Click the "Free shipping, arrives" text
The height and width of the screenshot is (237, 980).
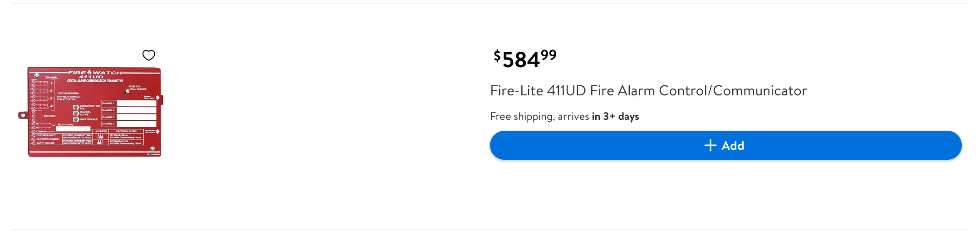(539, 117)
